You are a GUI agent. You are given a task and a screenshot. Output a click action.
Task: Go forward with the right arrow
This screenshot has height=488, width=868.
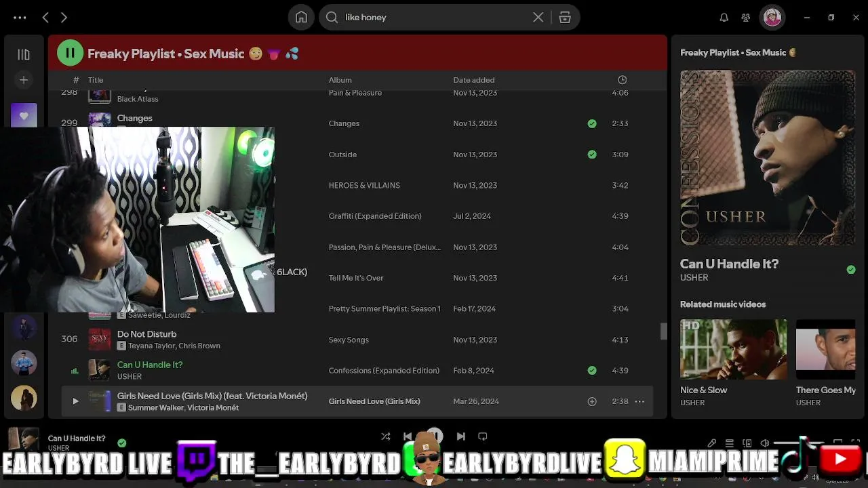[64, 18]
